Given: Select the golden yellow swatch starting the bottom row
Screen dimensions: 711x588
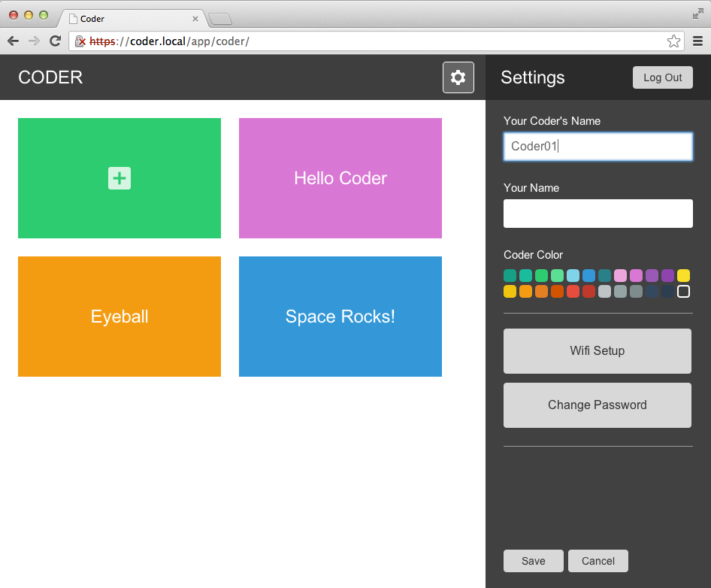Looking at the screenshot, I should pyautogui.click(x=510, y=291).
